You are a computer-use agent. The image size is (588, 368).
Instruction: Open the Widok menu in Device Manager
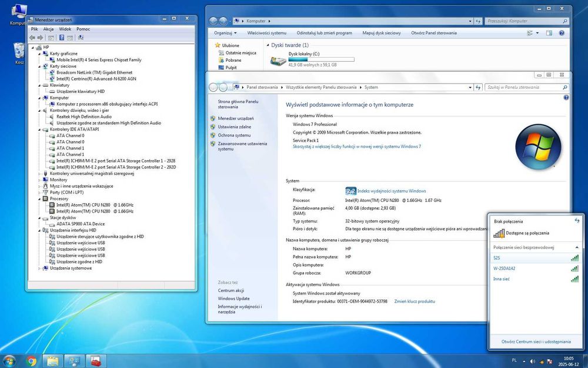coord(65,29)
